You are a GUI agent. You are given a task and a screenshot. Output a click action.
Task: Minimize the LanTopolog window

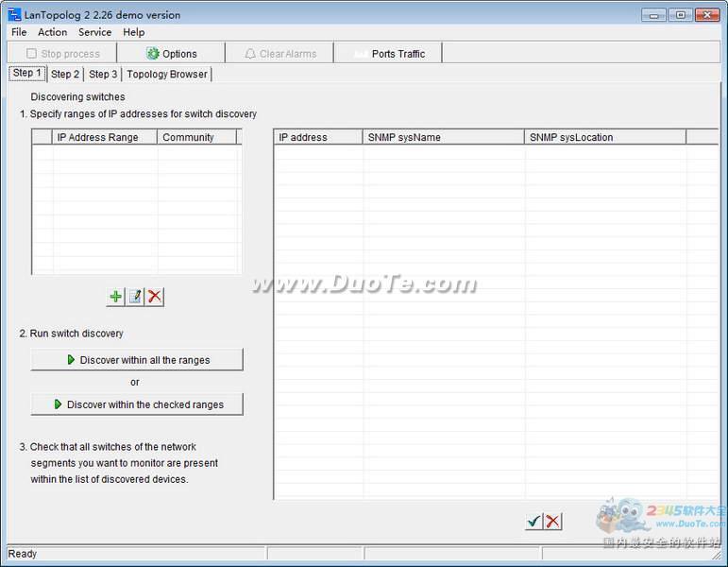[x=653, y=15]
